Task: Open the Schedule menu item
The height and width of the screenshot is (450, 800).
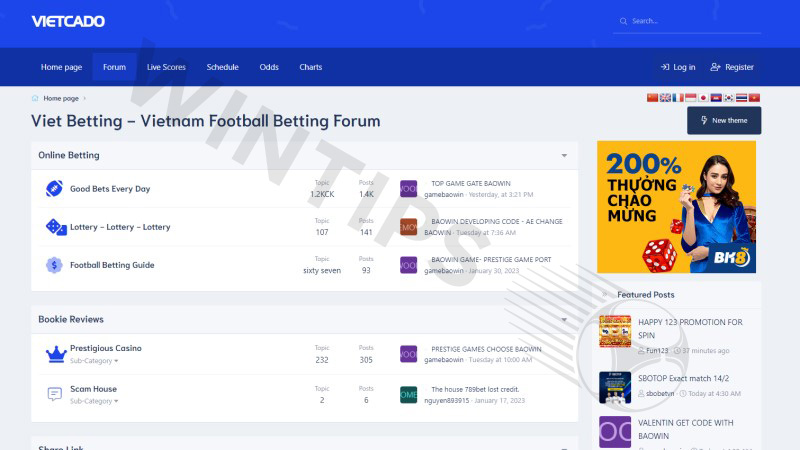Action: click(x=222, y=67)
